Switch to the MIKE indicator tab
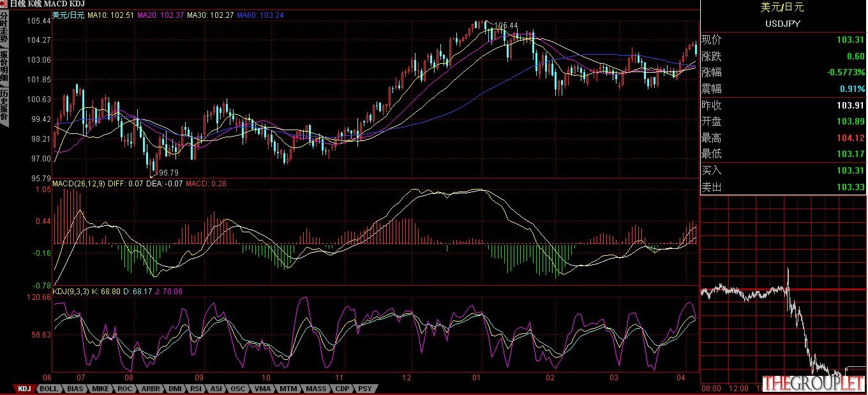Screen dimensions: 868x395 (100, 389)
